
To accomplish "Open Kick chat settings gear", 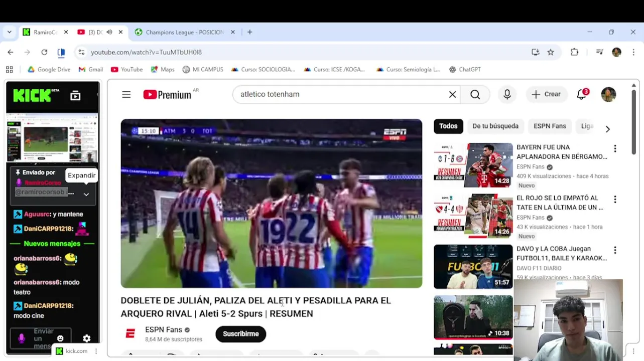I will 86,338.
